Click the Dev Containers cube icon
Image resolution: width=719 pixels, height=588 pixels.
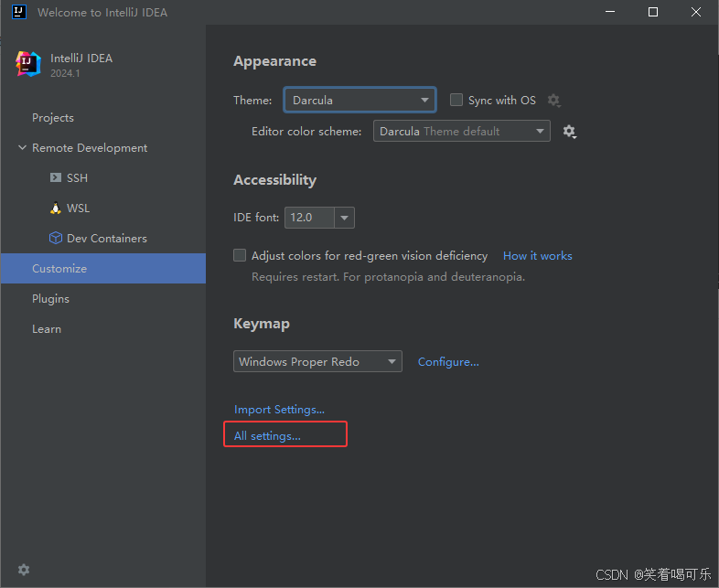click(x=56, y=239)
